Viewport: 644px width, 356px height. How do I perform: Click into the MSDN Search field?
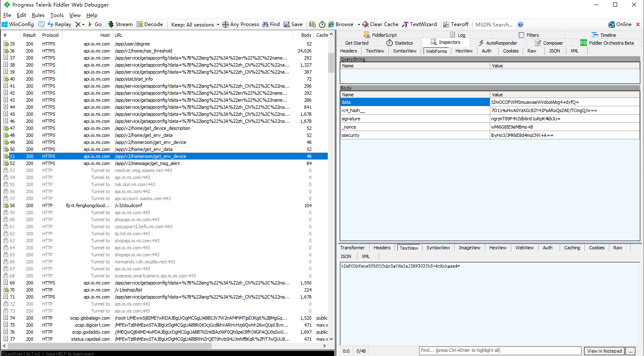click(x=494, y=24)
